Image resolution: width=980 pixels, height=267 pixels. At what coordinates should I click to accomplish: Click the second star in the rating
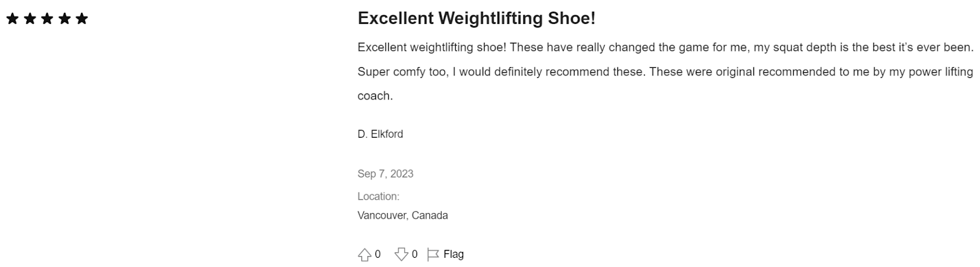29,18
